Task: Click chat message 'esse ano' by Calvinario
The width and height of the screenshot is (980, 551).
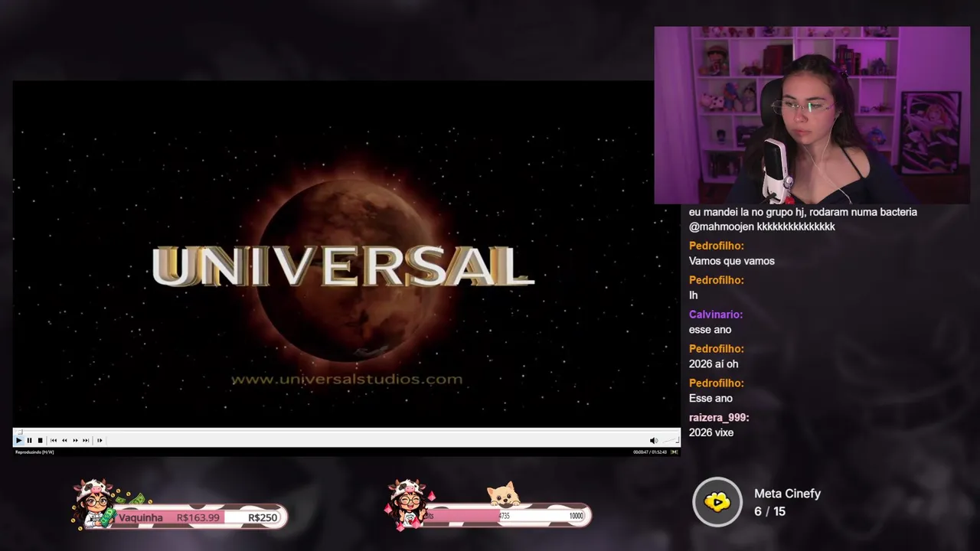Action: [x=710, y=330]
